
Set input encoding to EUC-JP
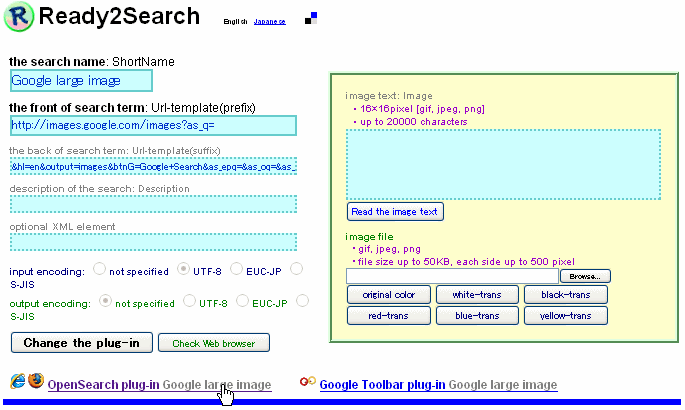click(236, 269)
